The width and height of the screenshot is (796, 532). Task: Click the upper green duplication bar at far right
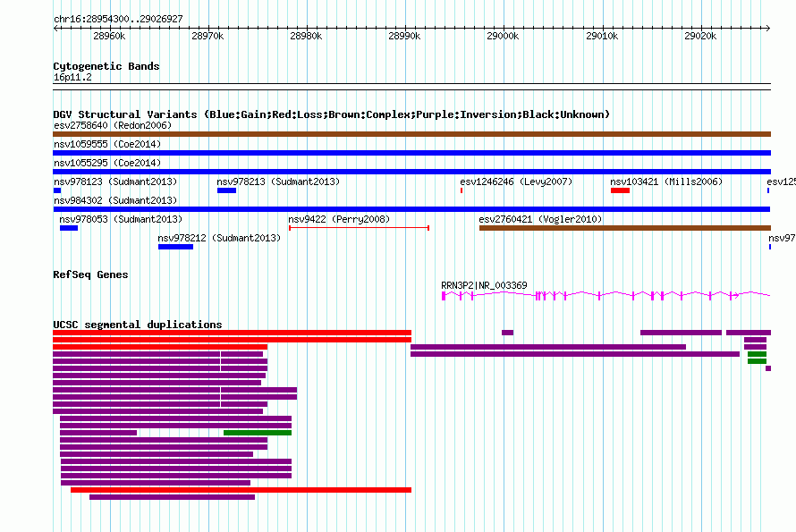[757, 354]
